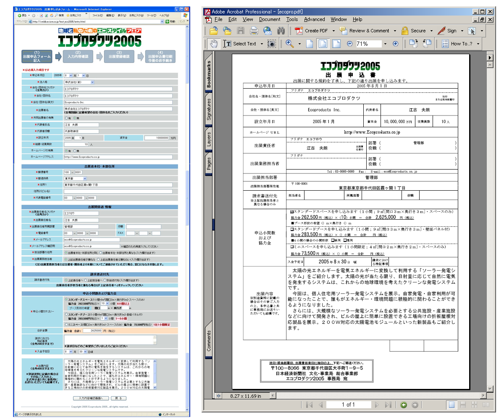The image size is (504, 420).
Task: Click the Open file icon in Acrobat
Action: 214,31
